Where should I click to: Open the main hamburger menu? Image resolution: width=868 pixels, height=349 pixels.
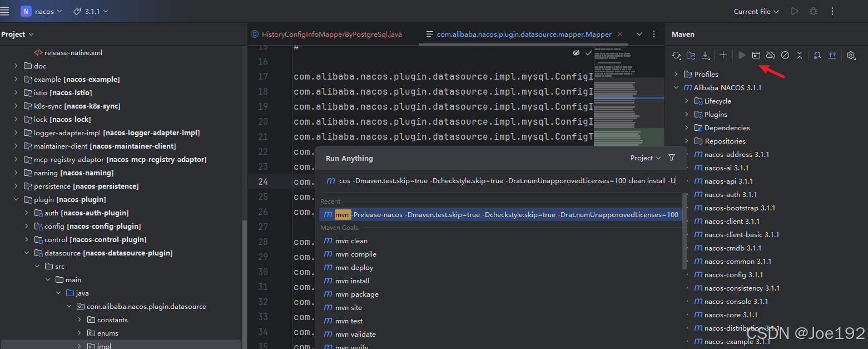5,11
